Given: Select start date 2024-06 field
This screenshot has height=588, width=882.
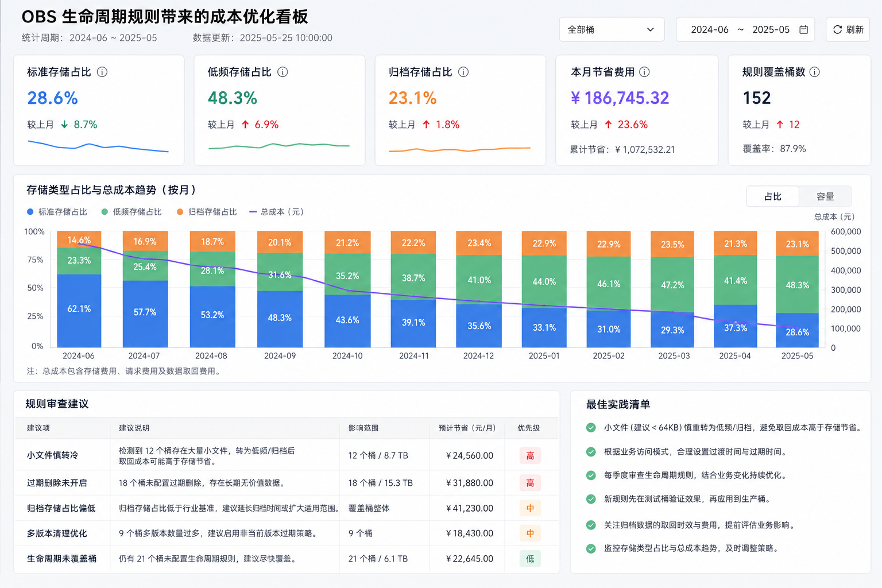Looking at the screenshot, I should tap(710, 29).
